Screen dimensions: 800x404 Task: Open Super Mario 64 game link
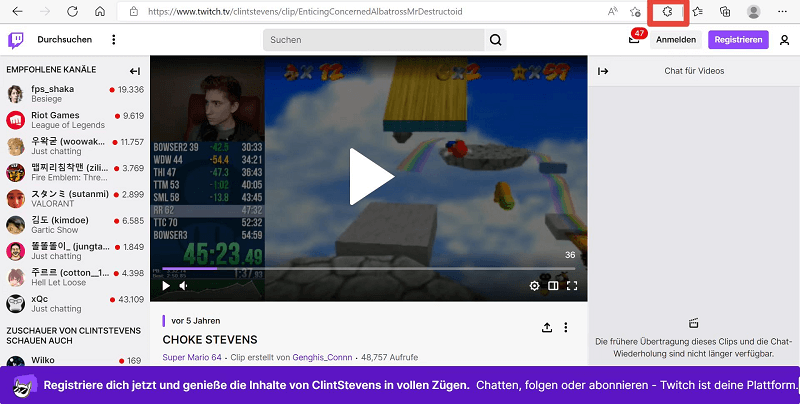(192, 357)
